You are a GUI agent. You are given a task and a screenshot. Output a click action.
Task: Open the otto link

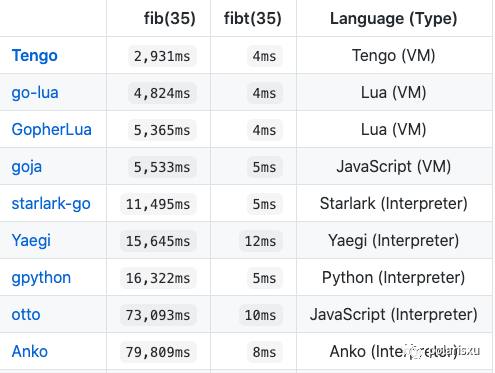[x=26, y=315]
